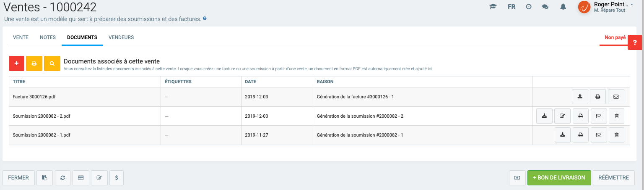The image size is (644, 190).
Task: Click the Fermer button
Action: pyautogui.click(x=18, y=178)
